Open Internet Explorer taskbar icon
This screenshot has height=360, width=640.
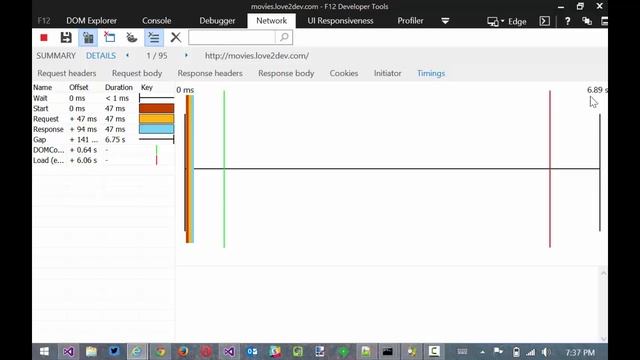pos(136,351)
